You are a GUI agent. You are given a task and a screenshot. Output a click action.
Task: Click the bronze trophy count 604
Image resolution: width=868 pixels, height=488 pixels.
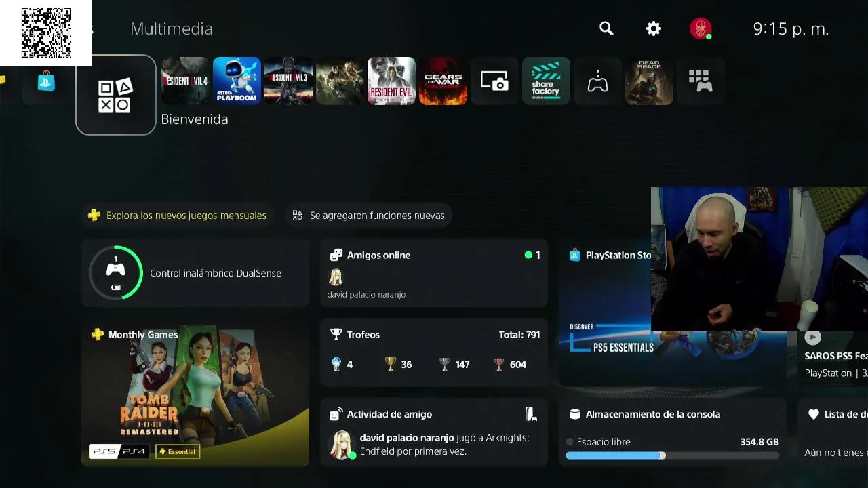[510, 365]
